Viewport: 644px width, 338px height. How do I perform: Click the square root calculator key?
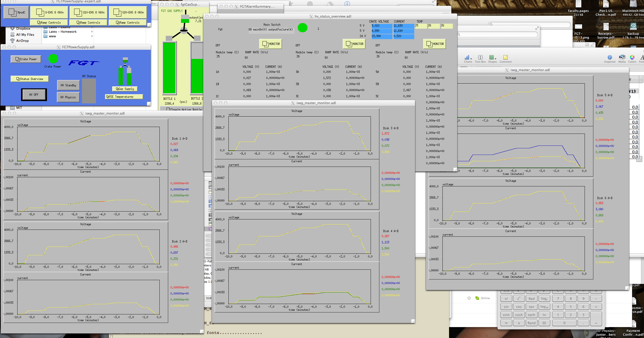coord(519,299)
